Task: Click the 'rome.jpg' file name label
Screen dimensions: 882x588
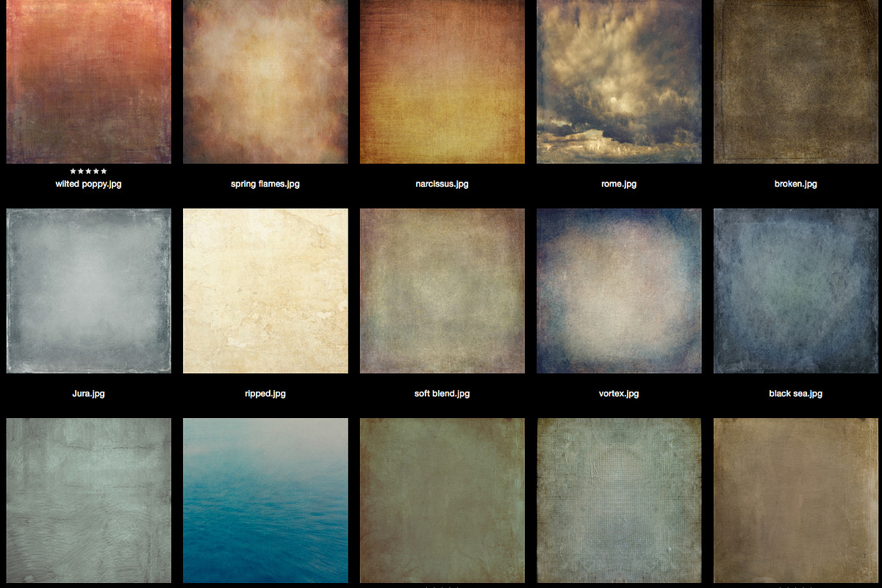Action: [x=619, y=184]
